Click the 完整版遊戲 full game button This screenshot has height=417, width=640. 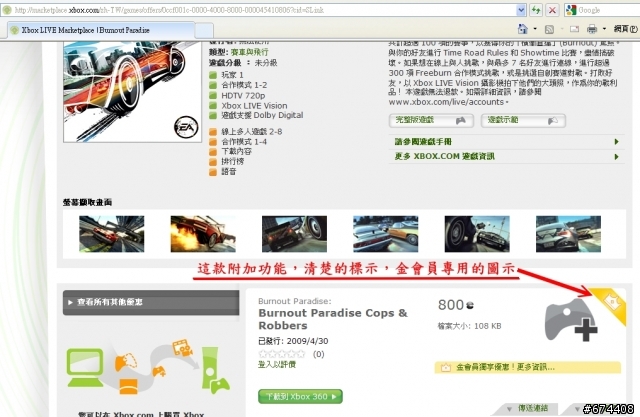coord(431,120)
